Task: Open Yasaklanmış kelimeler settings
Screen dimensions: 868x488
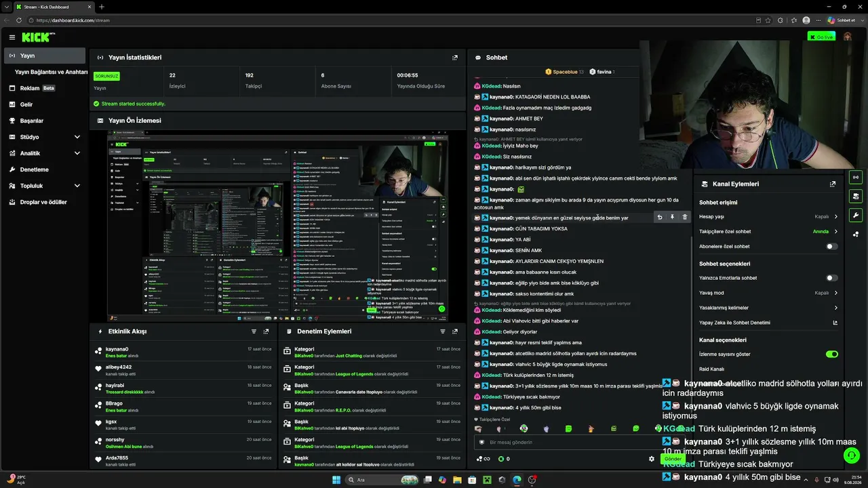Action: (x=768, y=308)
